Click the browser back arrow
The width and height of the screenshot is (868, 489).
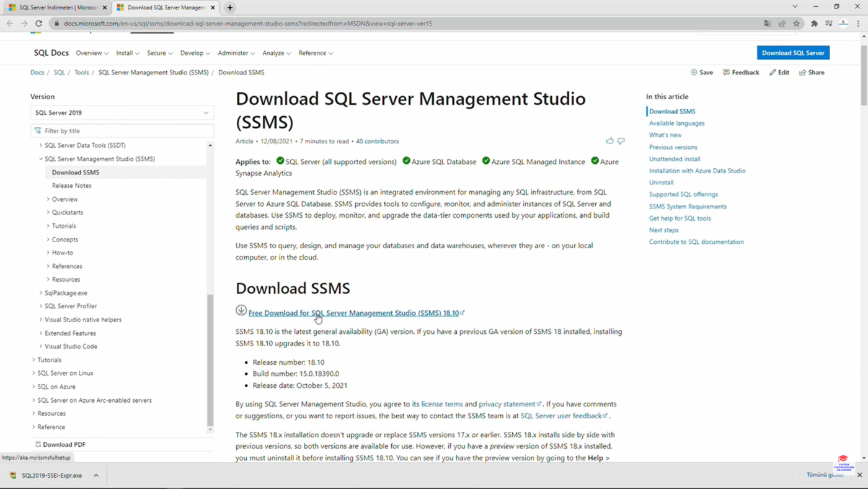pos(10,24)
